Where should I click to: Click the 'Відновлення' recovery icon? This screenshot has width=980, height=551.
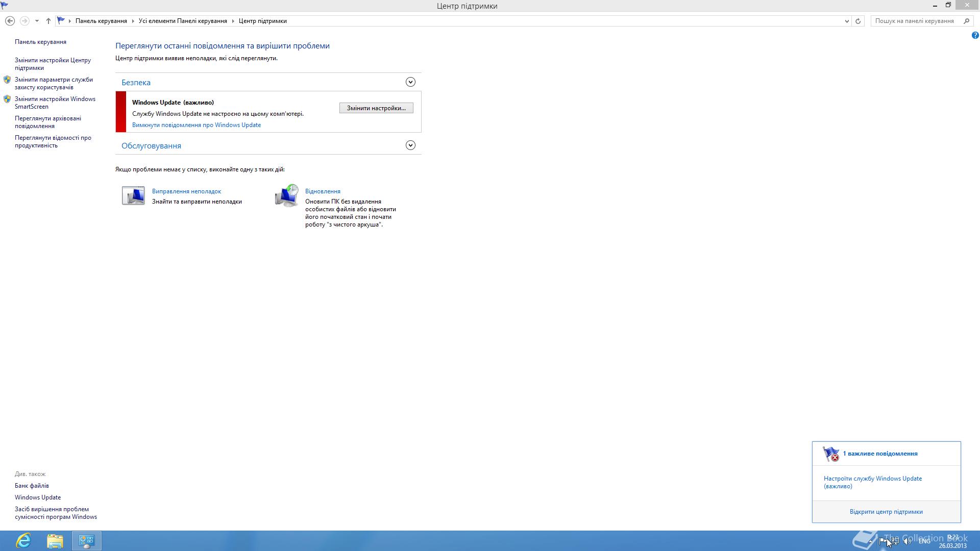pos(286,195)
